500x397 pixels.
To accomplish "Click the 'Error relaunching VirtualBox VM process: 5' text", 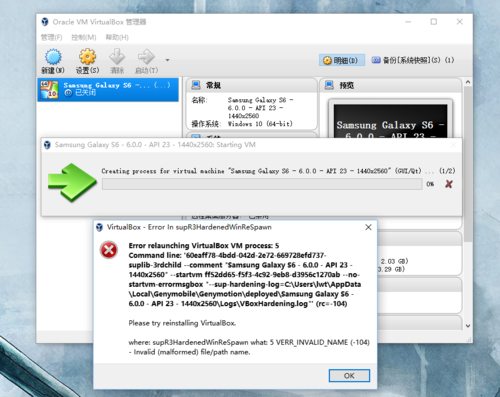I will click(x=204, y=246).
